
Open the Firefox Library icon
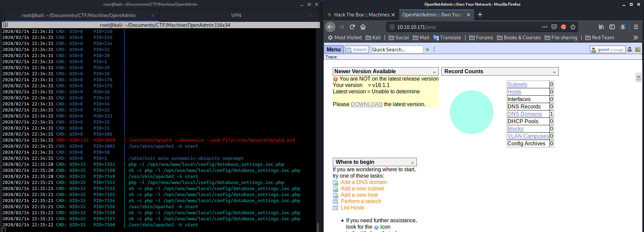coord(601,27)
